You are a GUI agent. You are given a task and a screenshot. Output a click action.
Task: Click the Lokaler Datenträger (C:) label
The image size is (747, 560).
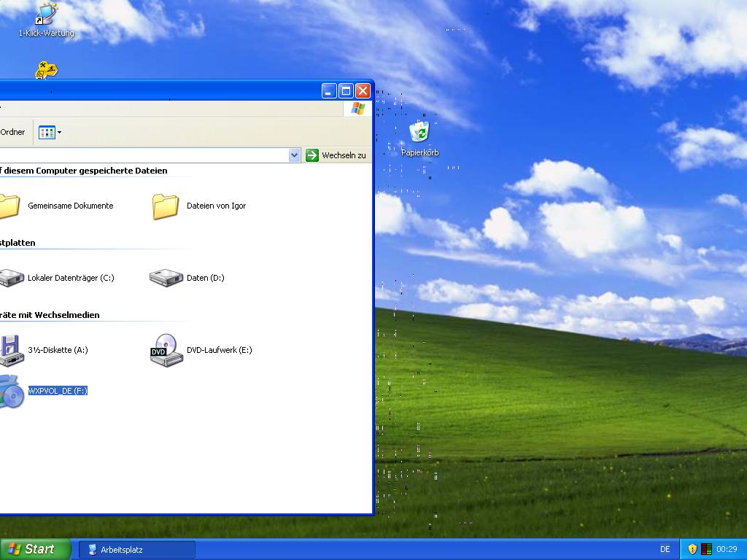click(71, 278)
